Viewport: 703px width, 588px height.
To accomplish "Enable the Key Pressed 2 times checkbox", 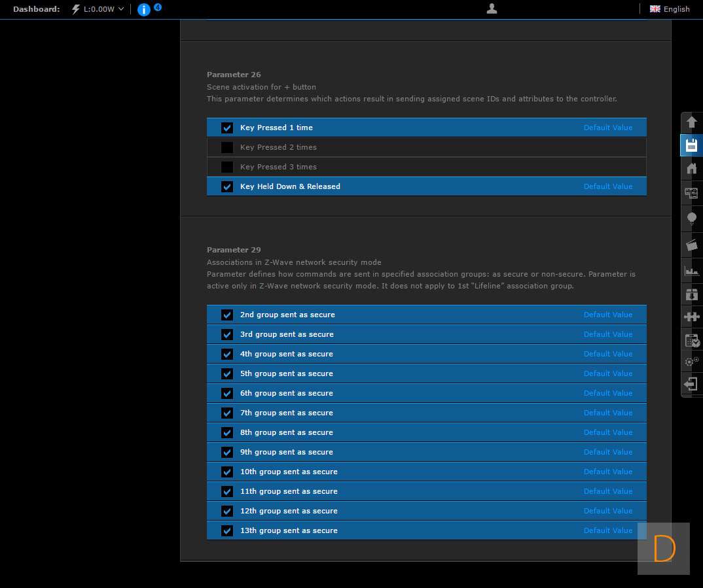I will click(x=227, y=147).
